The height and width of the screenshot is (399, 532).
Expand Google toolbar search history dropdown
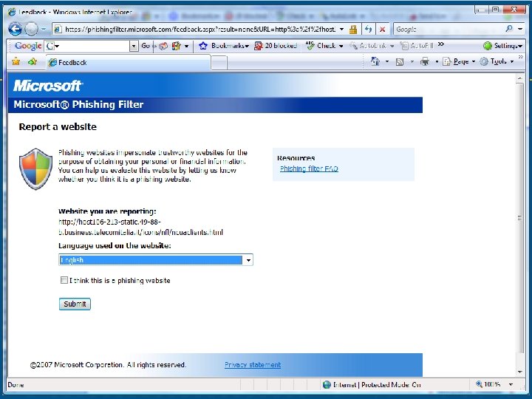click(134, 46)
